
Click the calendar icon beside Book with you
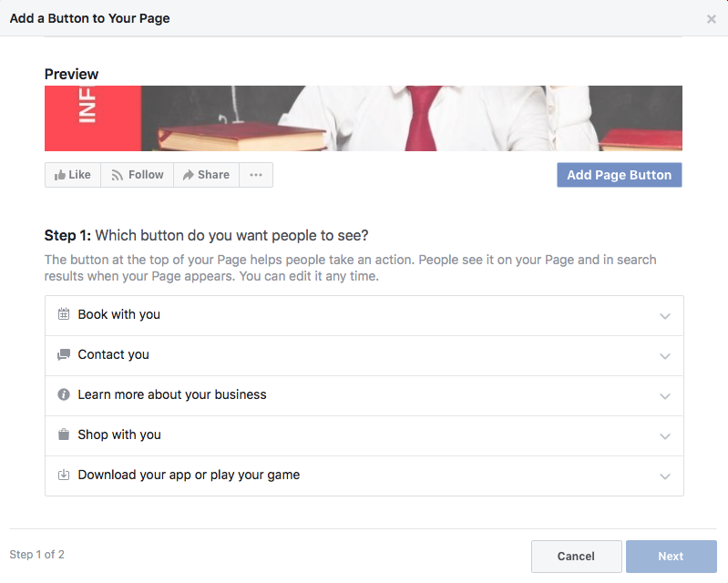point(64,314)
